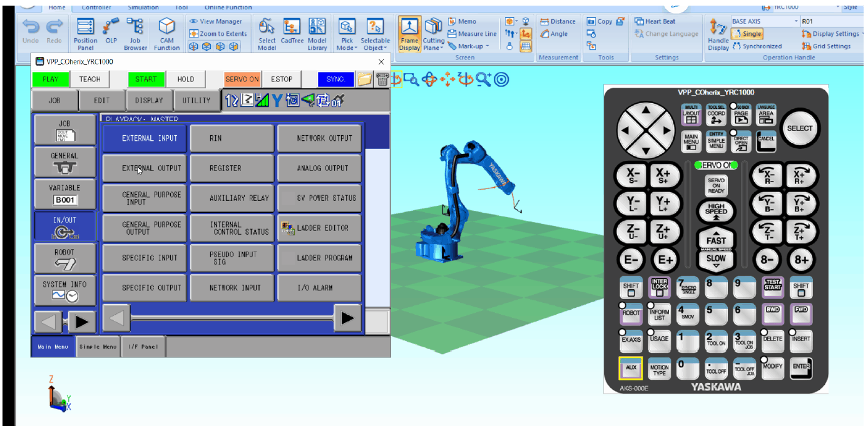This screenshot has height=428, width=868.
Task: Open the Home ribbon tab
Action: tap(56, 8)
